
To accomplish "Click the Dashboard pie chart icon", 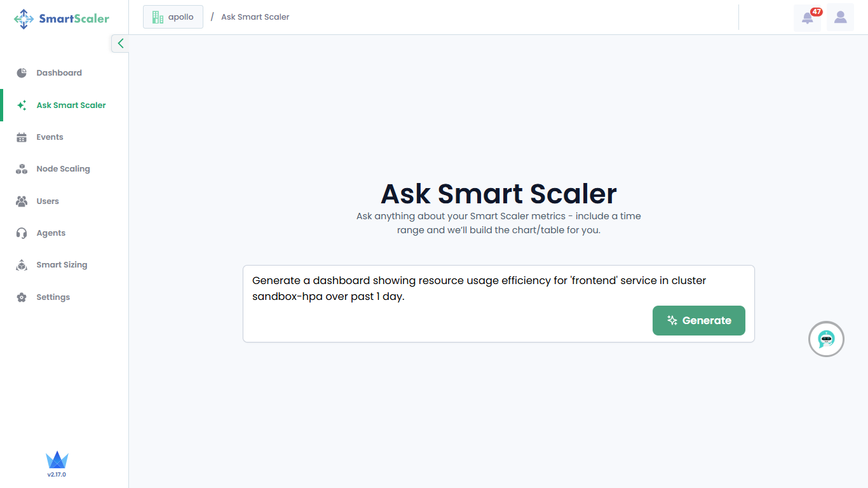I will click(22, 73).
